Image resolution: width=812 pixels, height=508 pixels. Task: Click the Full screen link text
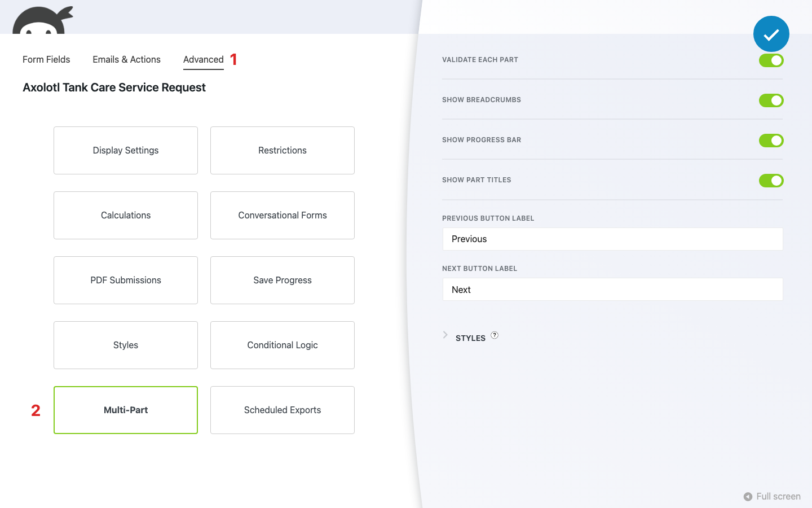[x=778, y=497]
